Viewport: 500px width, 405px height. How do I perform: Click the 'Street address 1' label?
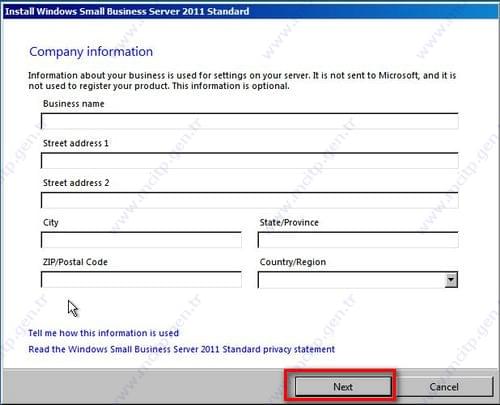(x=76, y=143)
